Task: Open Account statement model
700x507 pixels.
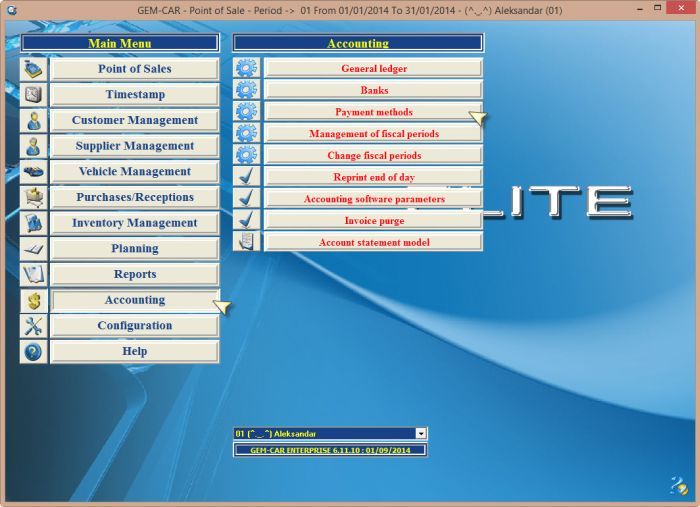Action: (x=374, y=242)
